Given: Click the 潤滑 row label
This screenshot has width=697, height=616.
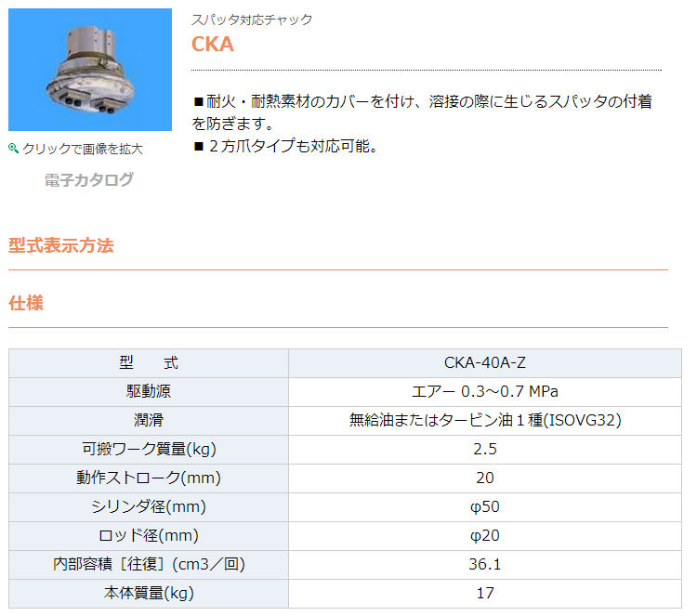Looking at the screenshot, I should coord(149,421).
